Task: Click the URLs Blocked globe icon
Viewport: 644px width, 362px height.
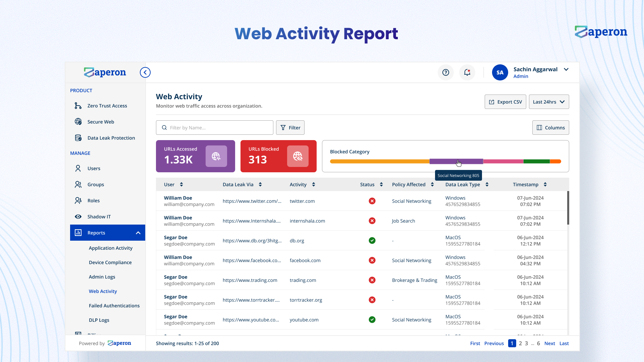Action: pyautogui.click(x=298, y=156)
